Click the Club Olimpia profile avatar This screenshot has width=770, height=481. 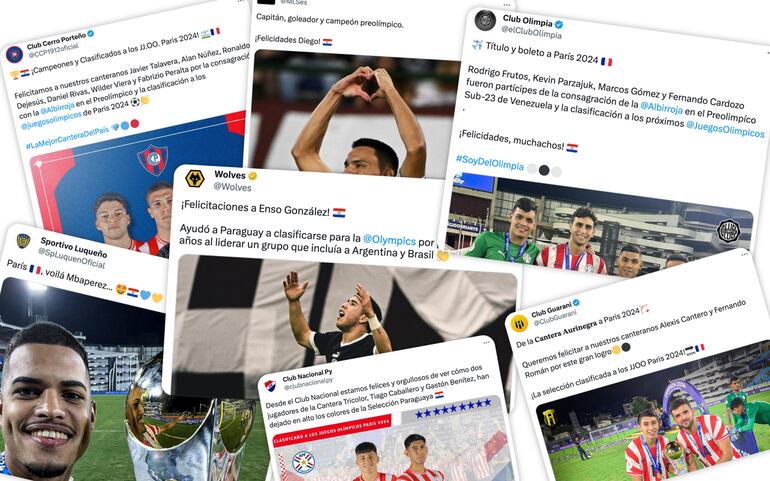click(x=485, y=20)
